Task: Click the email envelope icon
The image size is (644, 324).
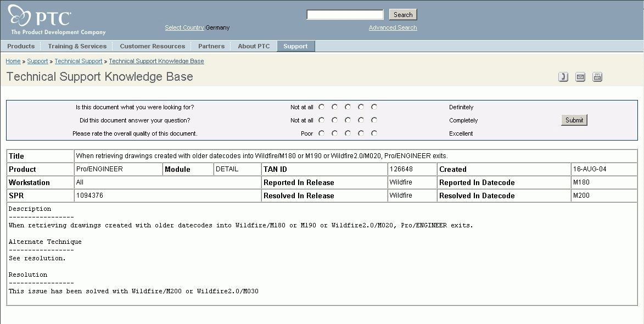Action: (580, 77)
